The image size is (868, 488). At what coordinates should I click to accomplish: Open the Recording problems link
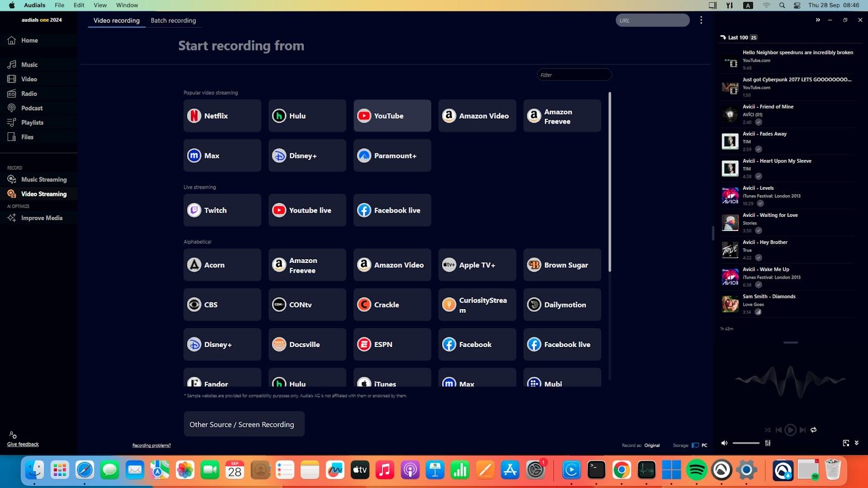tap(151, 446)
